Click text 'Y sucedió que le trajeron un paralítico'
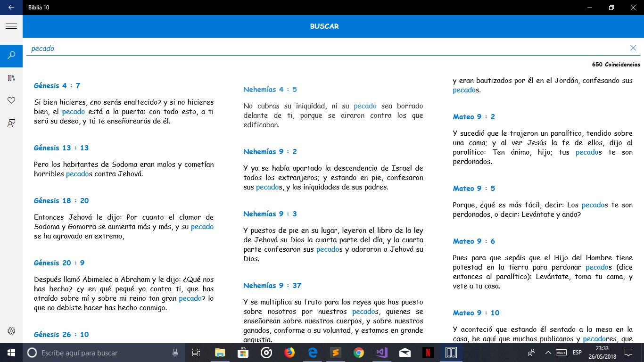644x362 pixels. point(518,133)
